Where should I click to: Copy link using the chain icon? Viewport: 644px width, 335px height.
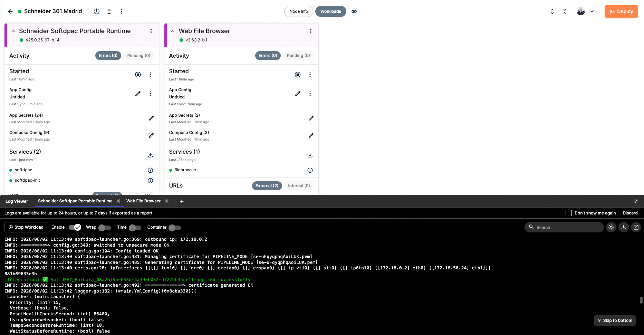[x=354, y=11]
